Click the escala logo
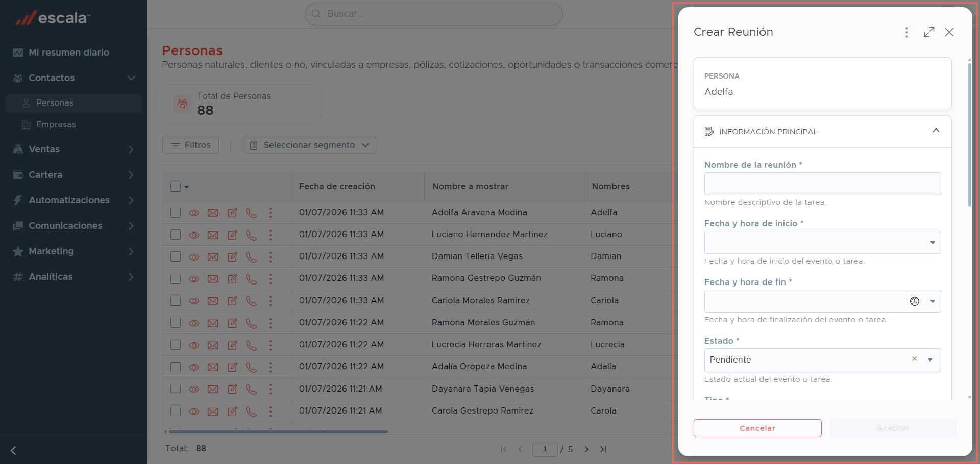The width and height of the screenshot is (980, 464). click(x=53, y=18)
